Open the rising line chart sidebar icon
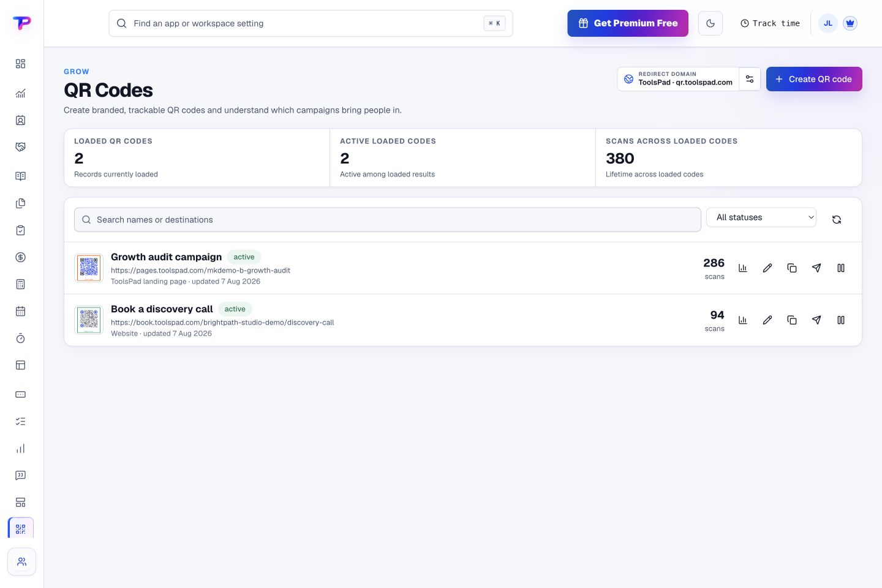The height and width of the screenshot is (588, 882). point(20,93)
